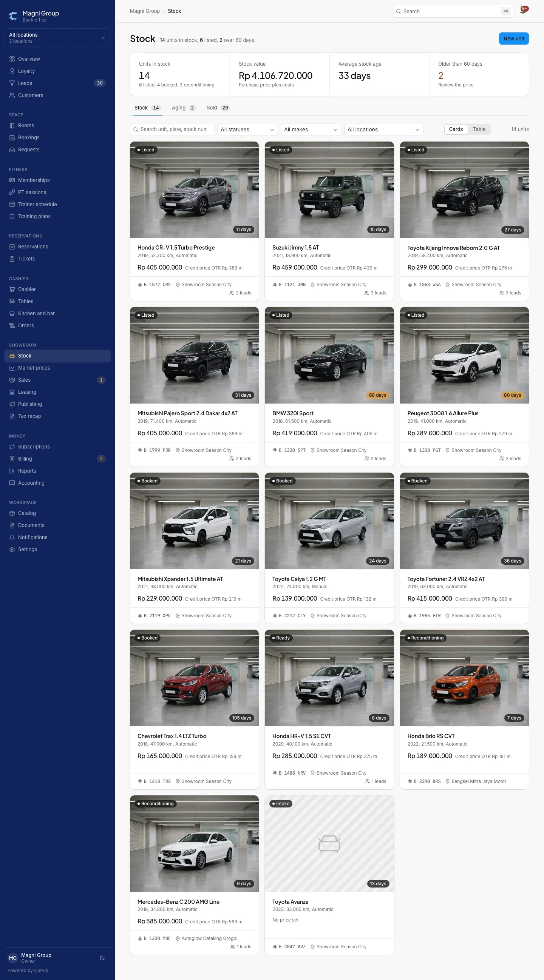Click the New unit button
544x980 pixels.
[x=513, y=39]
